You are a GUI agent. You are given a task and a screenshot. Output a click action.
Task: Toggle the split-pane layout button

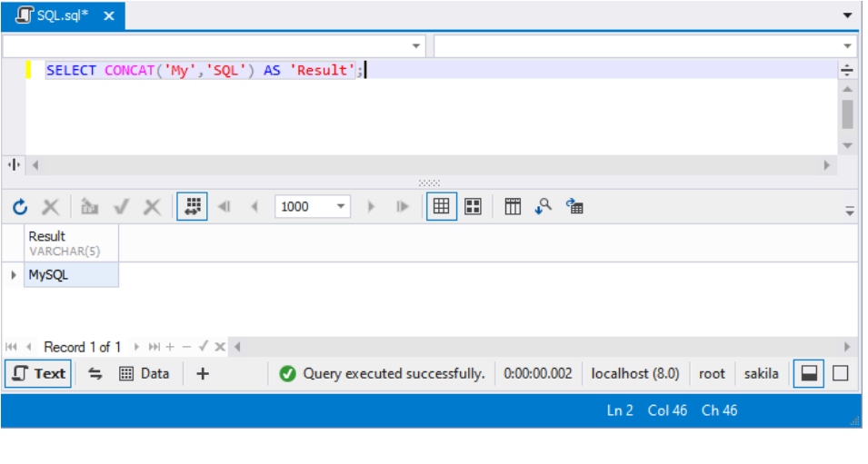pyautogui.click(x=809, y=374)
